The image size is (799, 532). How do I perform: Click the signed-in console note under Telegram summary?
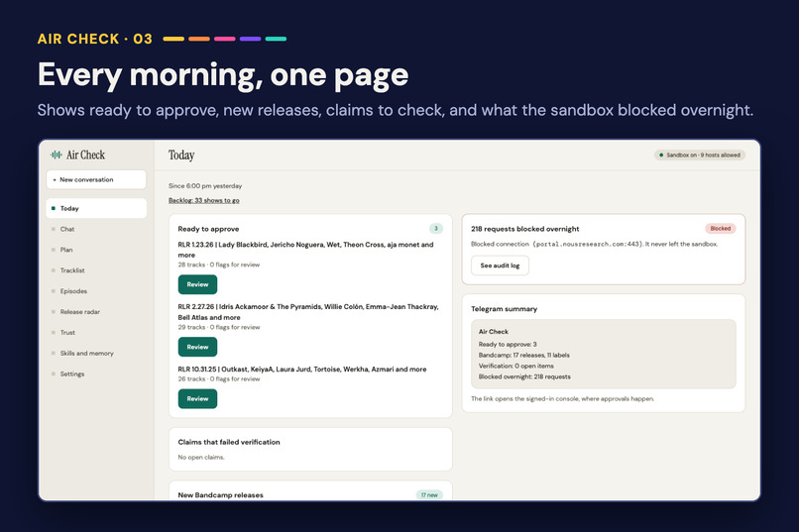pyautogui.click(x=562, y=399)
